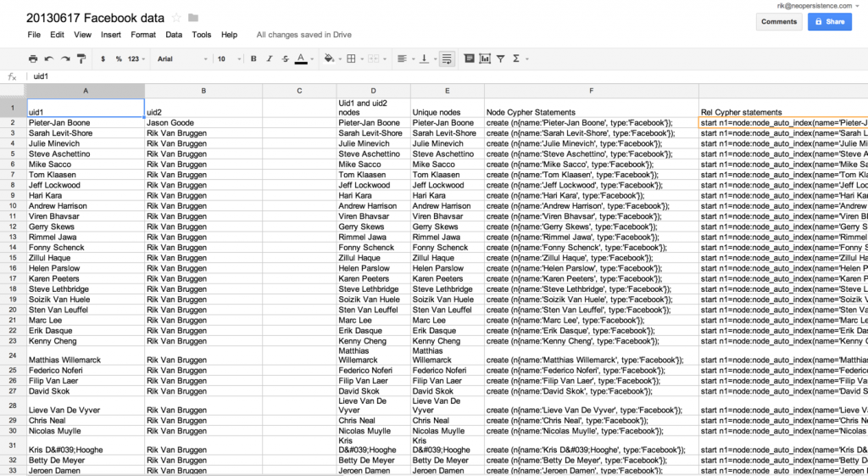
Task: Select the Paint format tool
Action: [x=81, y=59]
